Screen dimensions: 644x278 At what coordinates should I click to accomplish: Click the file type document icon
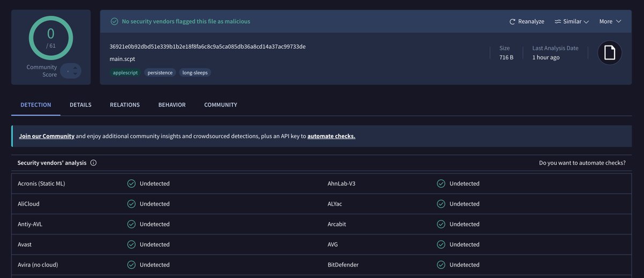610,53
